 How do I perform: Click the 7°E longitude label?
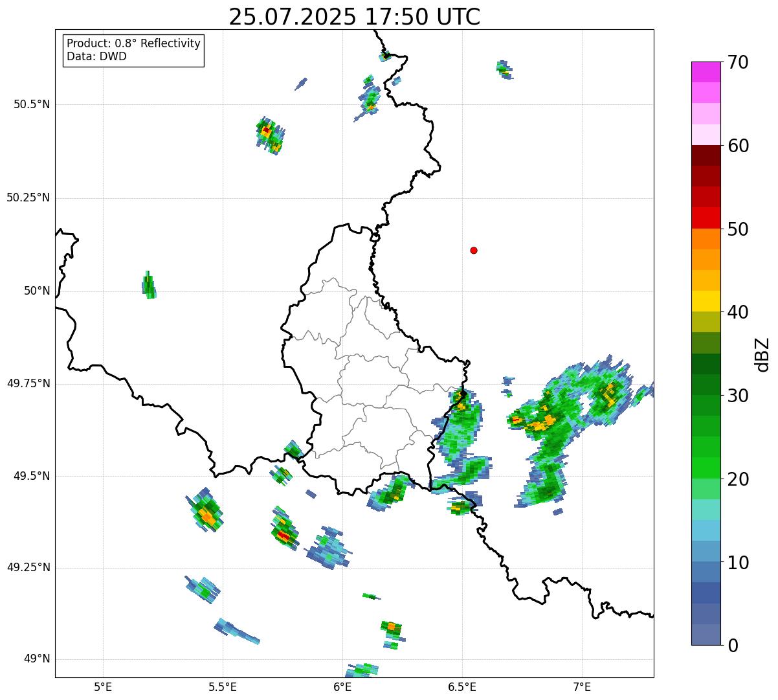point(582,686)
